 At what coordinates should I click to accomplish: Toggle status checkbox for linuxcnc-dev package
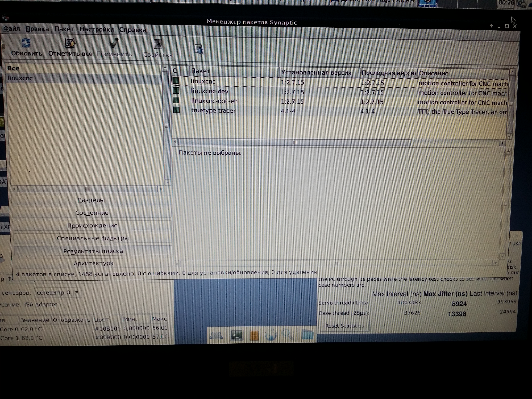[x=176, y=91]
